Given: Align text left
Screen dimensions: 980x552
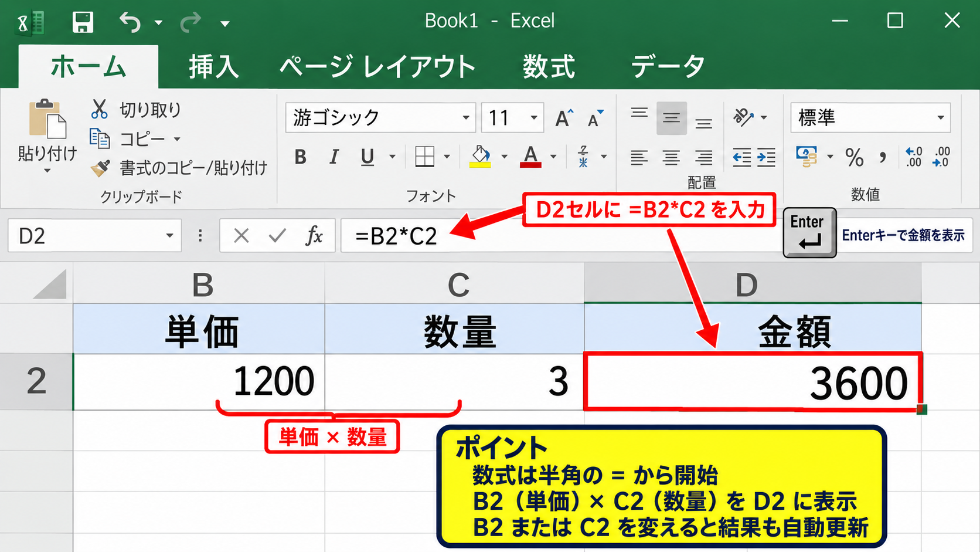Looking at the screenshot, I should coord(639,157).
